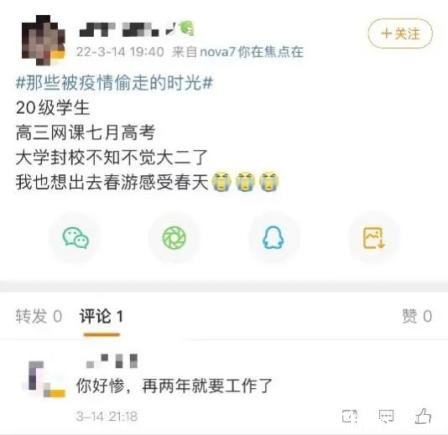
Task: Open the 赞 0 likes tab
Action: tap(417, 316)
